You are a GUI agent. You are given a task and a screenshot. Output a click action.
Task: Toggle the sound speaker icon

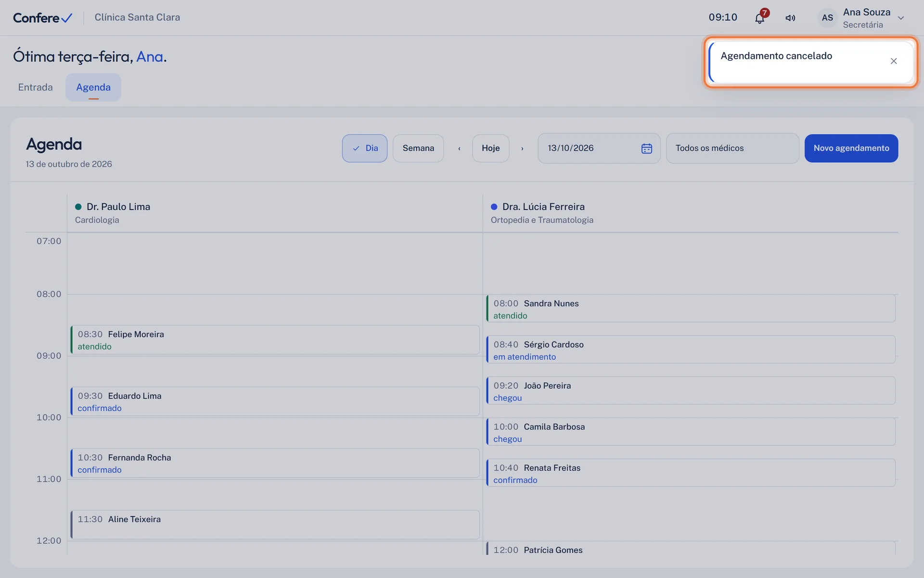tap(790, 18)
